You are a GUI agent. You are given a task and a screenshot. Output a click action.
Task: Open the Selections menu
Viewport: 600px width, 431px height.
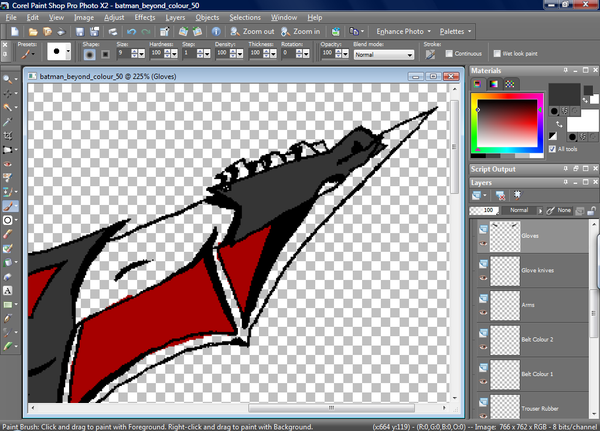click(244, 18)
